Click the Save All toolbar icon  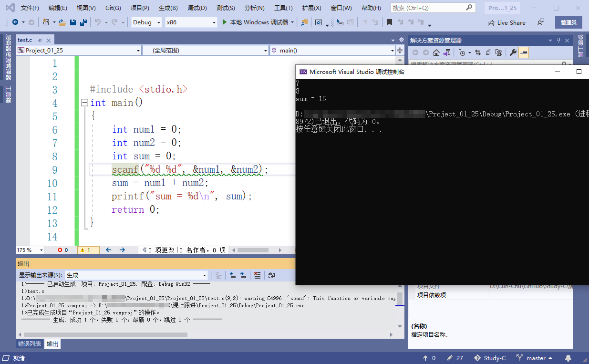point(83,22)
